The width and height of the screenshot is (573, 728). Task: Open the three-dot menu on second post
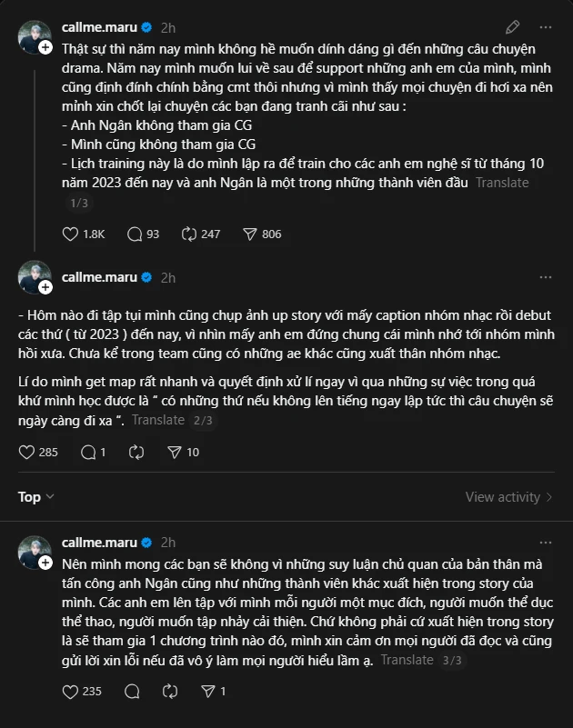[545, 277]
